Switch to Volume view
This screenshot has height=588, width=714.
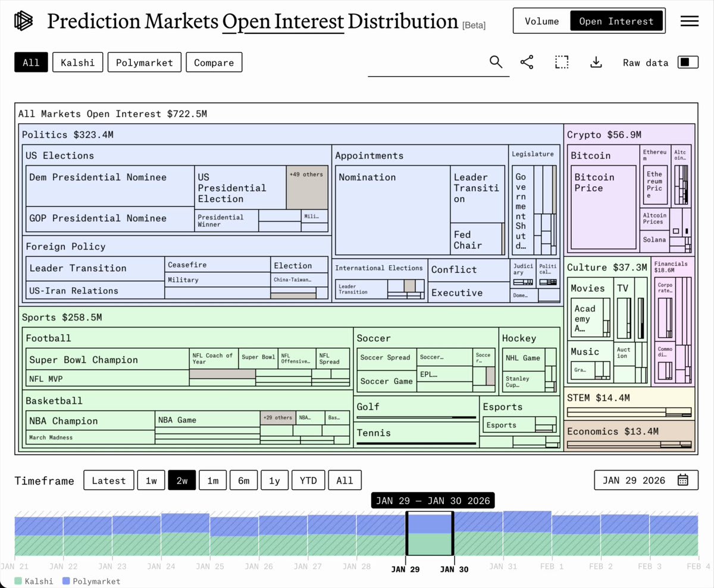[x=542, y=21]
